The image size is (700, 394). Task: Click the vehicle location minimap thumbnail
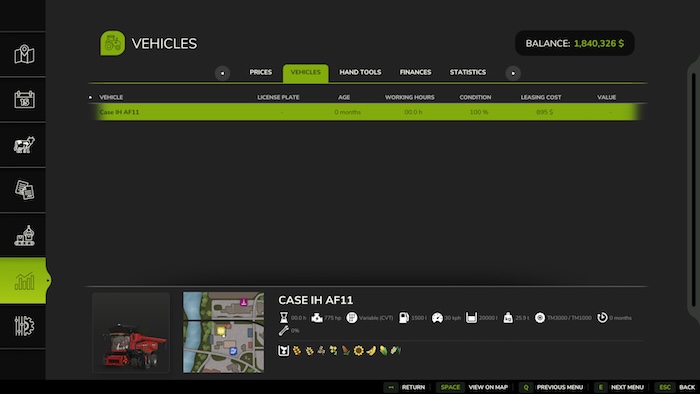224,332
